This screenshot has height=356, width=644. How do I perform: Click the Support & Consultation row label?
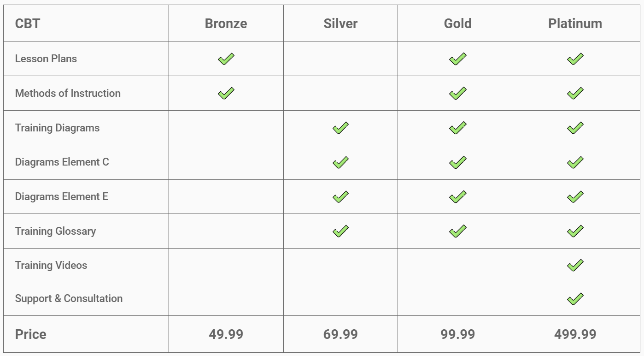[x=69, y=298]
